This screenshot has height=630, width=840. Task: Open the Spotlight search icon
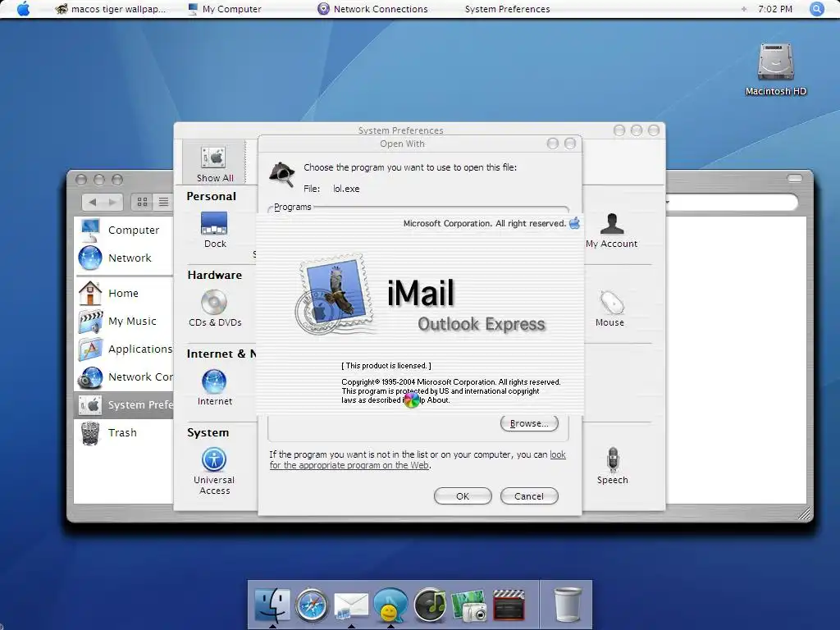(x=816, y=8)
